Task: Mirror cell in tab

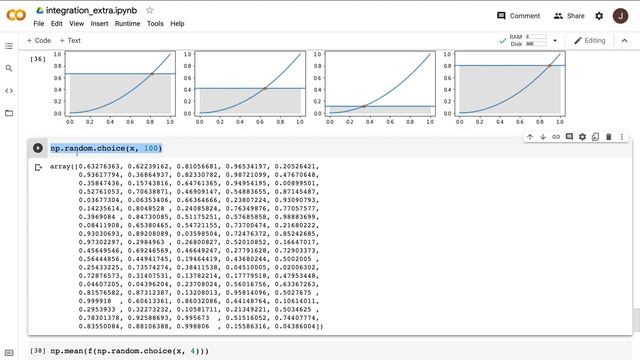Action: click(x=596, y=137)
